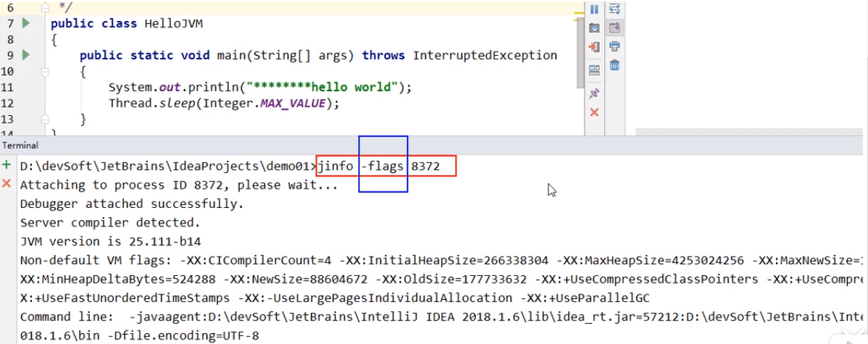Viewport: 868px width, 344px height.
Task: Run the HelloJVM class via the gutter arrow
Action: click(25, 23)
